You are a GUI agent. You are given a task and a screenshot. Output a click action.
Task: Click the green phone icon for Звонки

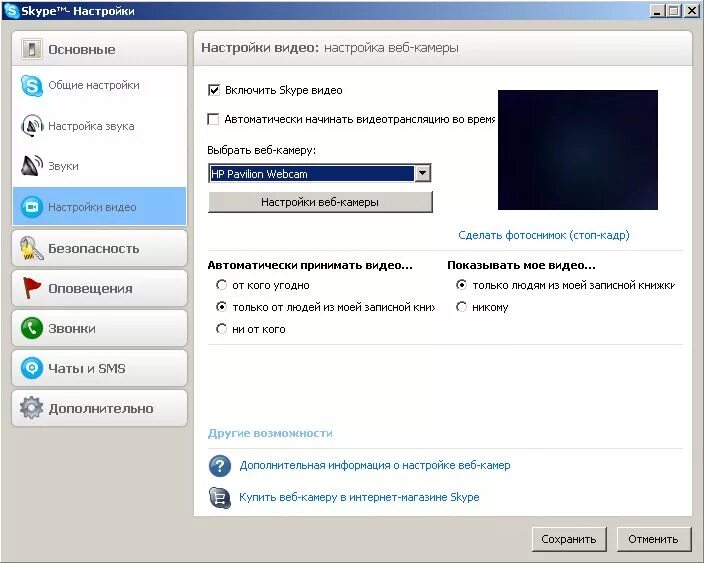click(x=32, y=328)
